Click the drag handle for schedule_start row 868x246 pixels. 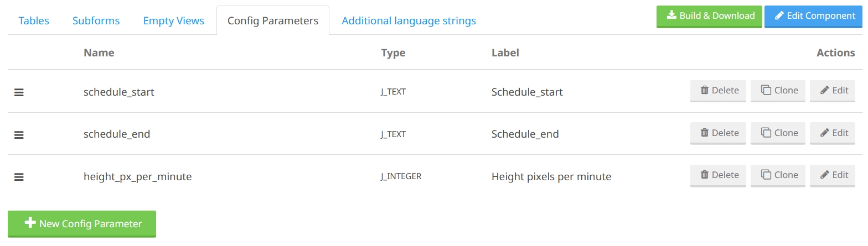tap(19, 92)
